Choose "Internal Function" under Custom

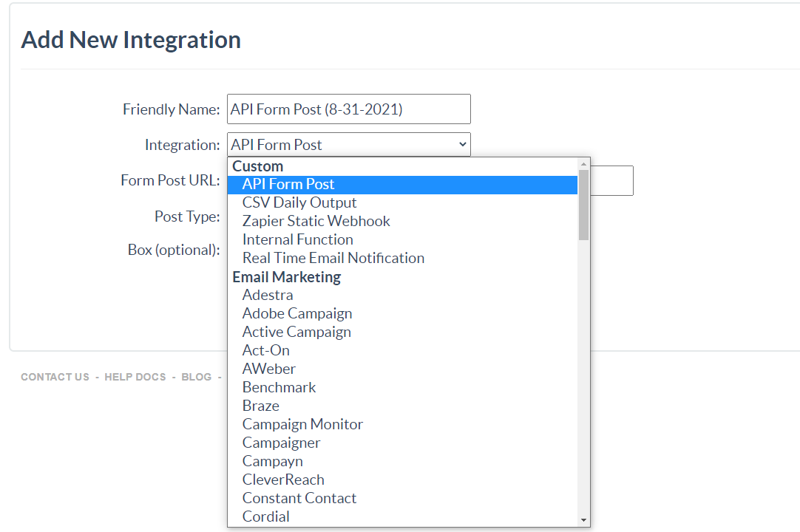pos(297,239)
